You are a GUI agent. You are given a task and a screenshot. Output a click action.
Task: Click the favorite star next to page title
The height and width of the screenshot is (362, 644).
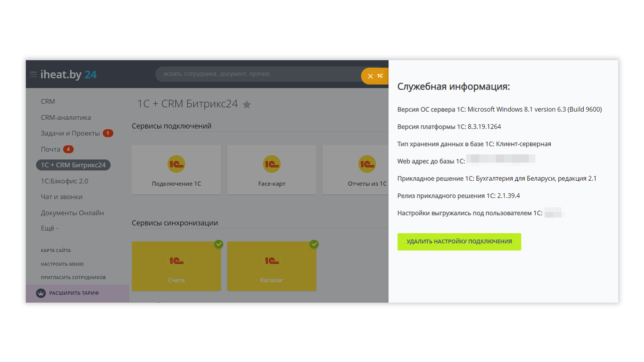click(x=247, y=105)
